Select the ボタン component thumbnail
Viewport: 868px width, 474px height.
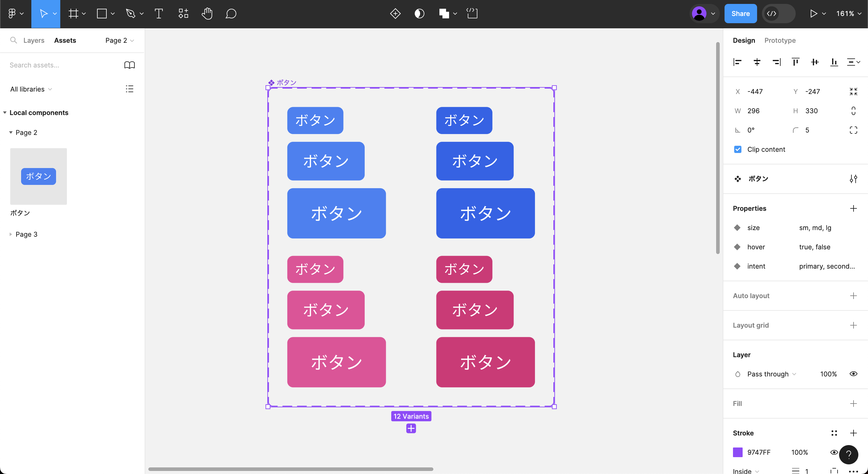point(38,176)
